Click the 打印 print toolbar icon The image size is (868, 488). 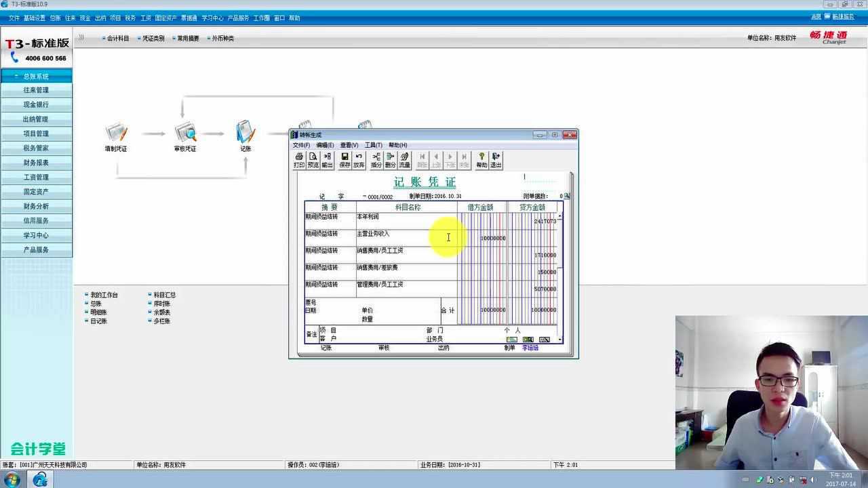299,160
